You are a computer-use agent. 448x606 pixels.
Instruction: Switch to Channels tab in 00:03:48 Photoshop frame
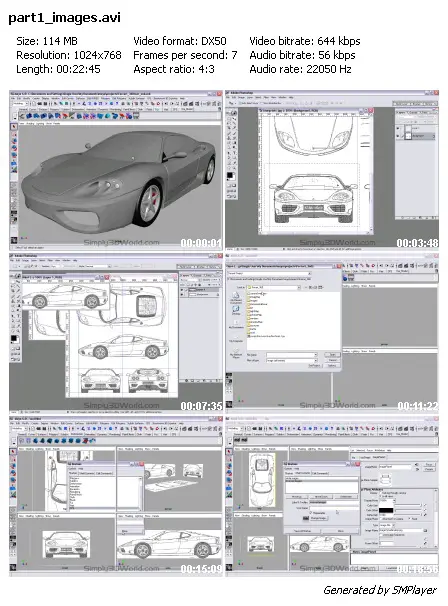(x=413, y=112)
